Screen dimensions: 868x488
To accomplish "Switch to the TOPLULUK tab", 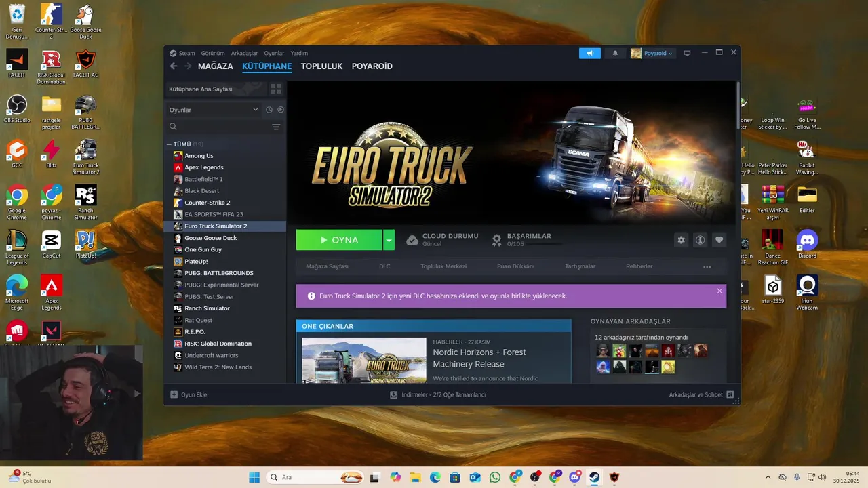I will pos(321,66).
